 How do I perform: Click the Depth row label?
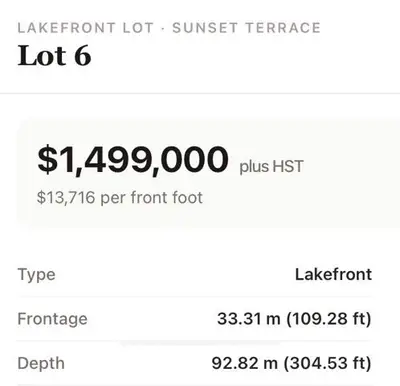[x=41, y=363]
